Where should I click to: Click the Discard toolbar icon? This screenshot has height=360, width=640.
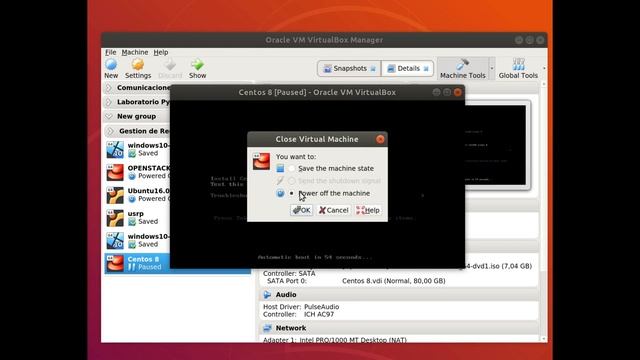(x=170, y=64)
